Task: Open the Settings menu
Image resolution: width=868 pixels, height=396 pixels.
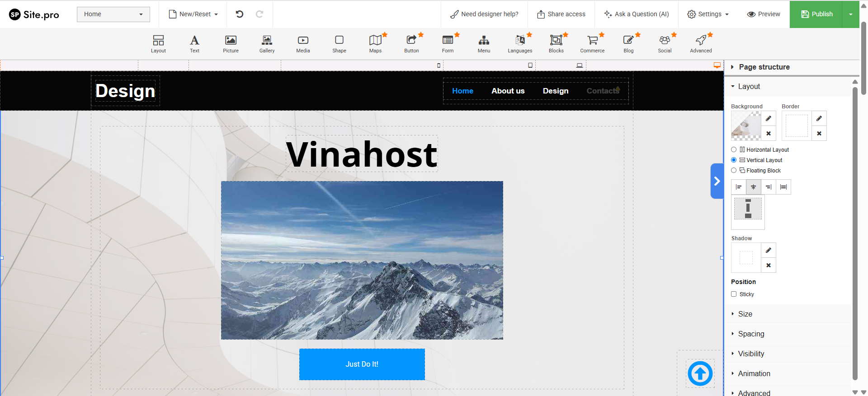Action: point(708,14)
